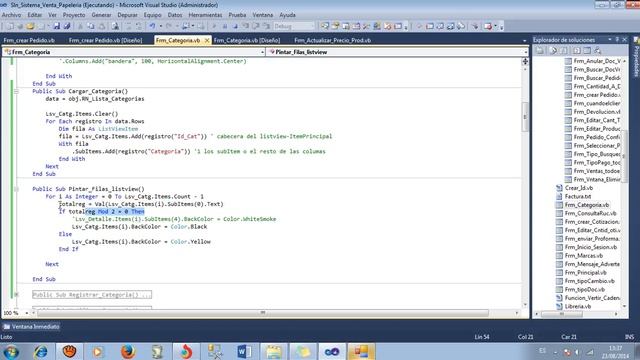Click Solution Explorer class diagram icon

pos(598,51)
